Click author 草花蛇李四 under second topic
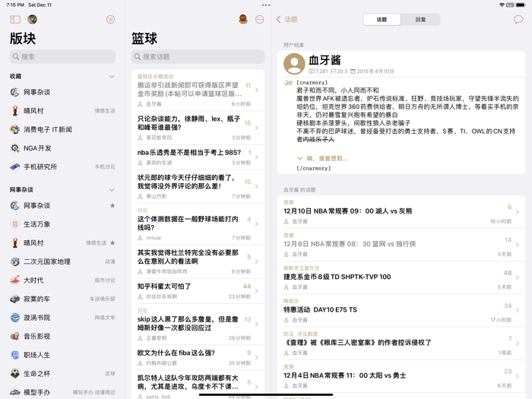 (159, 138)
